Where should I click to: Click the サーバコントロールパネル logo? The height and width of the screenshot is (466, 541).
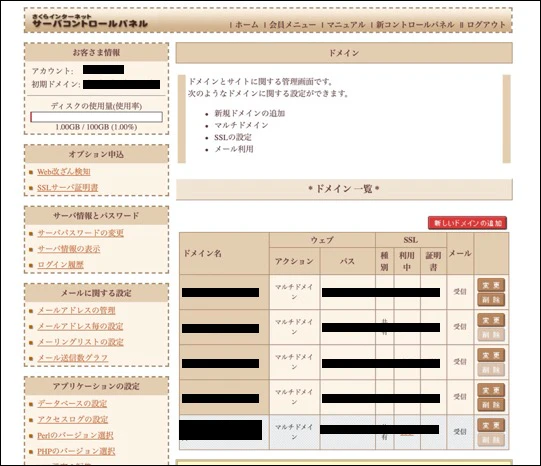90,21
